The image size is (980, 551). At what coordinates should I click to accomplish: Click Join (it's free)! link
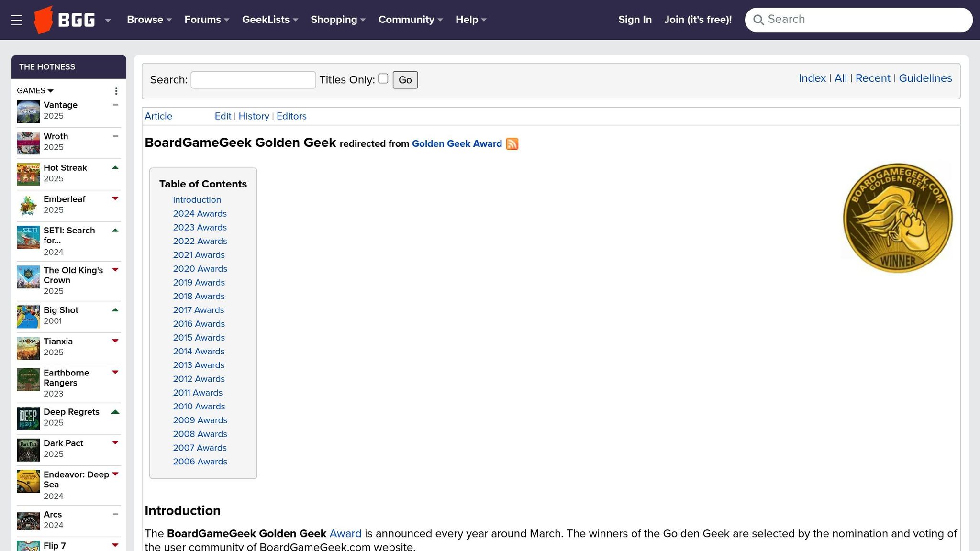698,20
